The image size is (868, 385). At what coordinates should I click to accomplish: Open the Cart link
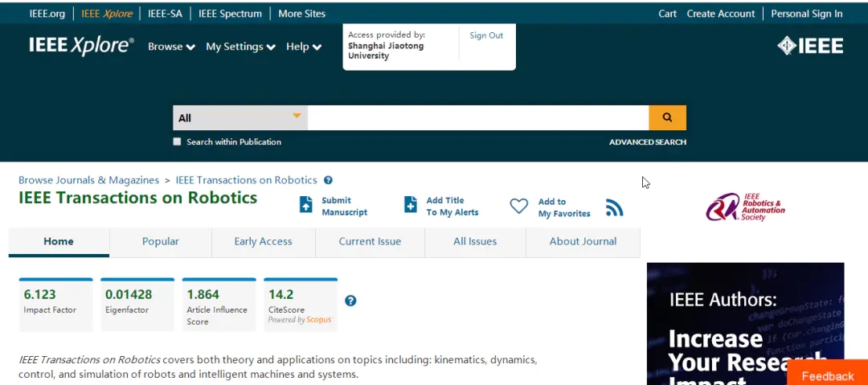668,14
